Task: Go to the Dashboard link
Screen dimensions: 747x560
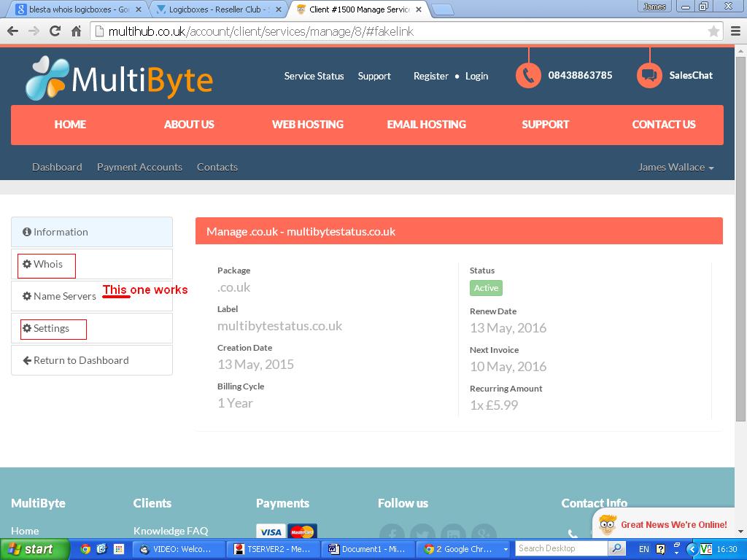Action: click(x=57, y=167)
